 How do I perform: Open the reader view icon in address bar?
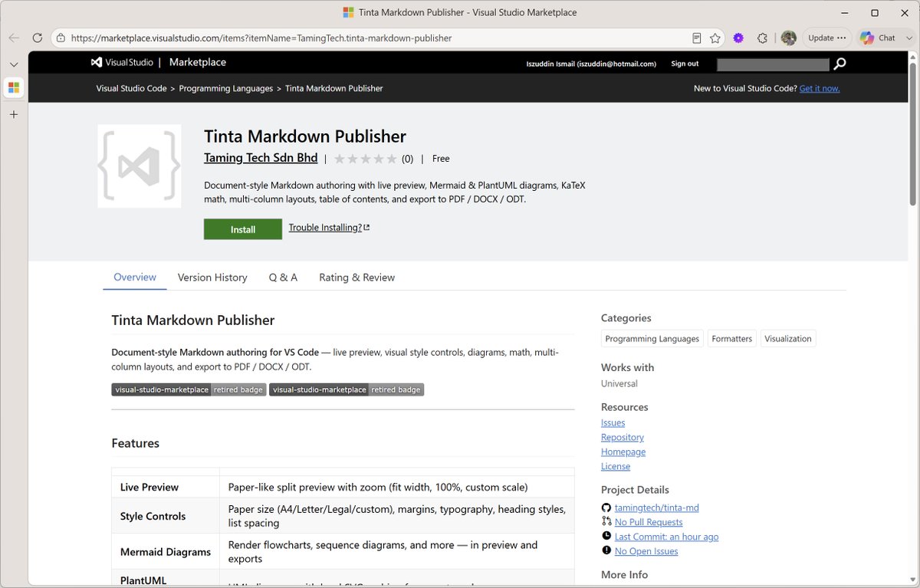pyautogui.click(x=697, y=38)
